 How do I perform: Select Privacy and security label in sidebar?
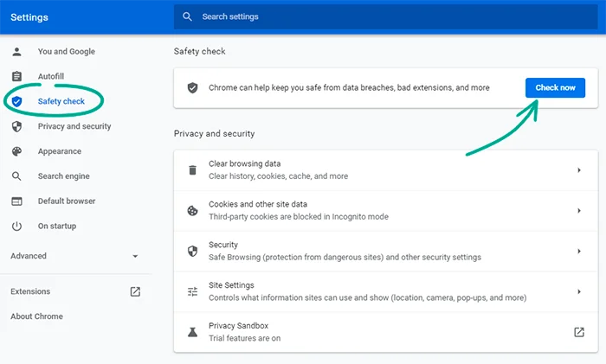[74, 126]
